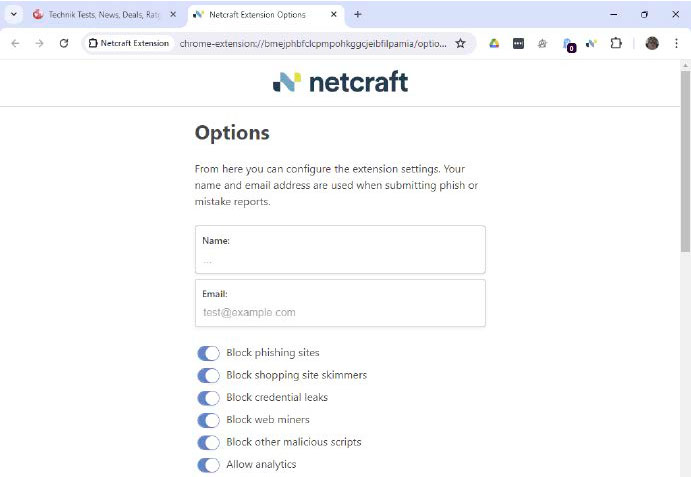Click the Netcraft Extension site info chip

(130, 43)
